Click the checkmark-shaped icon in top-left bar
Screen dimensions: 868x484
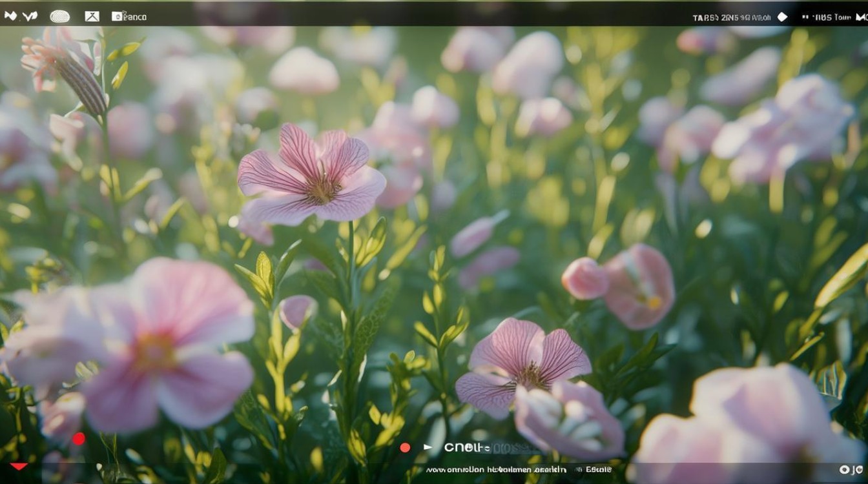30,16
